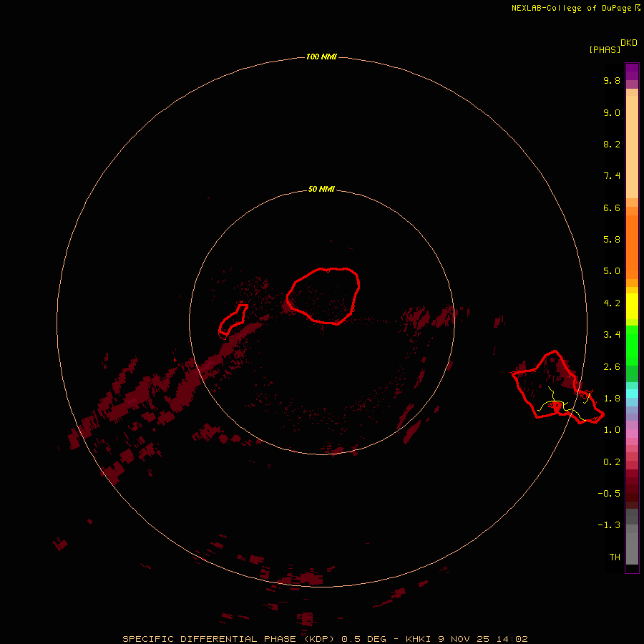Click the TH threshold label on the scale
644x644 pixels.
coord(615,557)
